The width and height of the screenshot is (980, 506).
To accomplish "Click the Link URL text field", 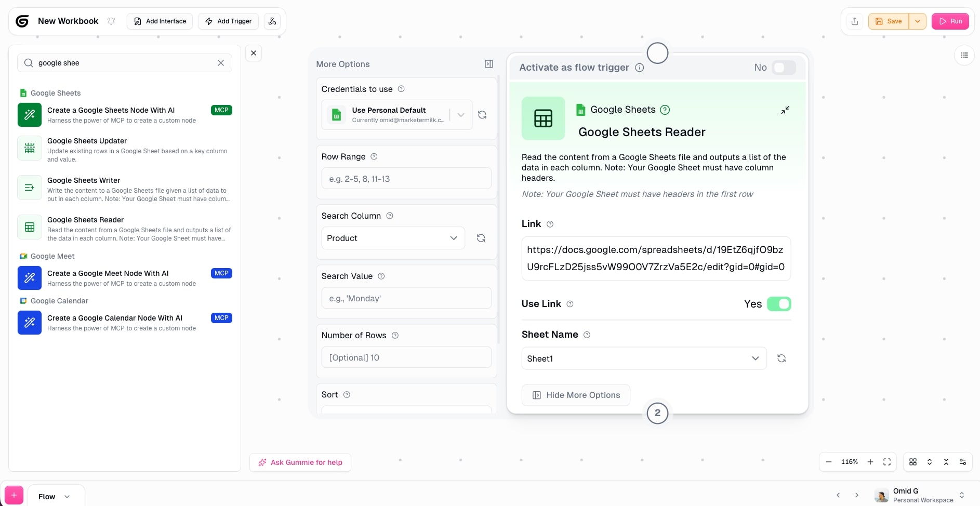I will [656, 258].
